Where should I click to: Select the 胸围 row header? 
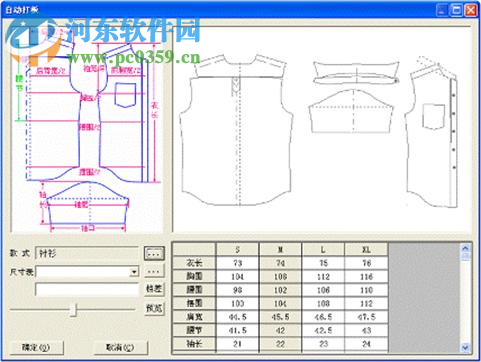pyautogui.click(x=194, y=276)
